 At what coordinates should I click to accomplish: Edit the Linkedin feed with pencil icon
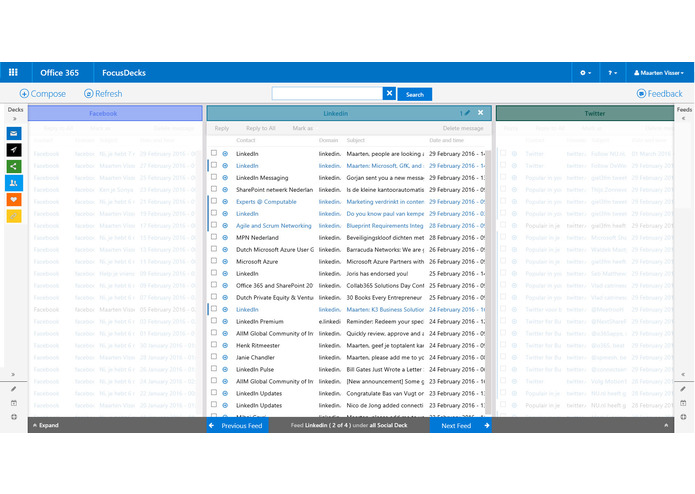click(x=467, y=113)
